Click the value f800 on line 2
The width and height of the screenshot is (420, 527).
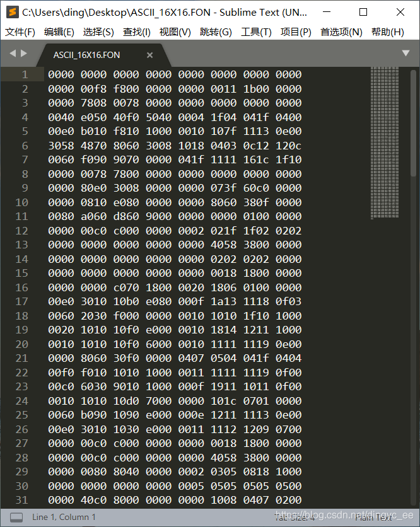pos(126,89)
